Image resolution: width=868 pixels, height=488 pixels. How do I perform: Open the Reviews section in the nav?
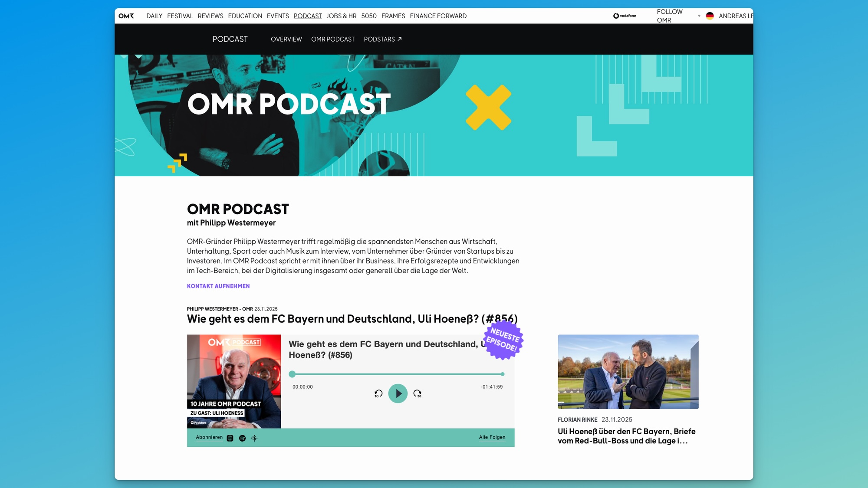(x=210, y=16)
